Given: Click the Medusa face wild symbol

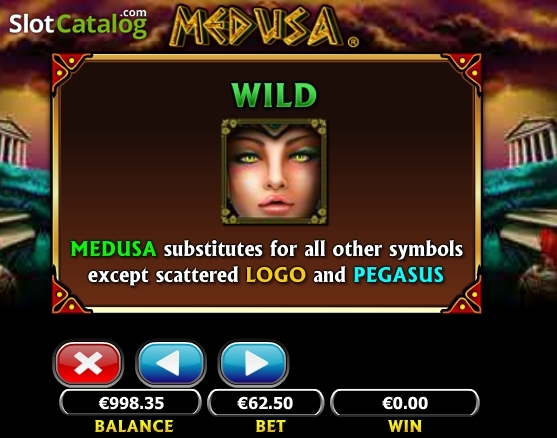Looking at the screenshot, I should [x=274, y=172].
